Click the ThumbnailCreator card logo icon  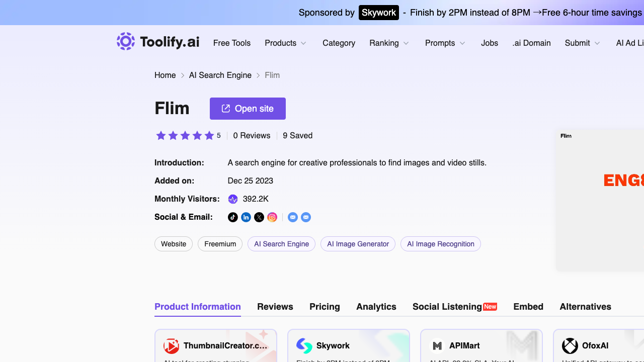pos(172,346)
